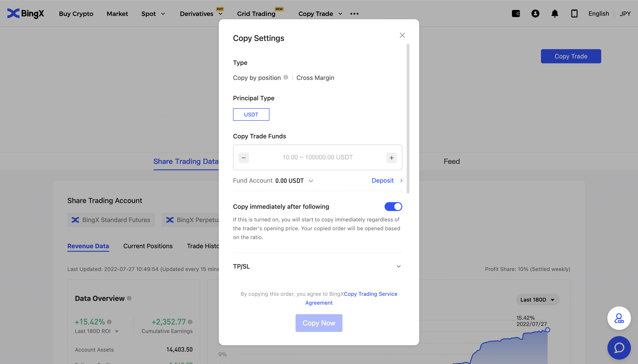638x364 pixels.
Task: Open the wallet icon in header
Action: (x=516, y=14)
